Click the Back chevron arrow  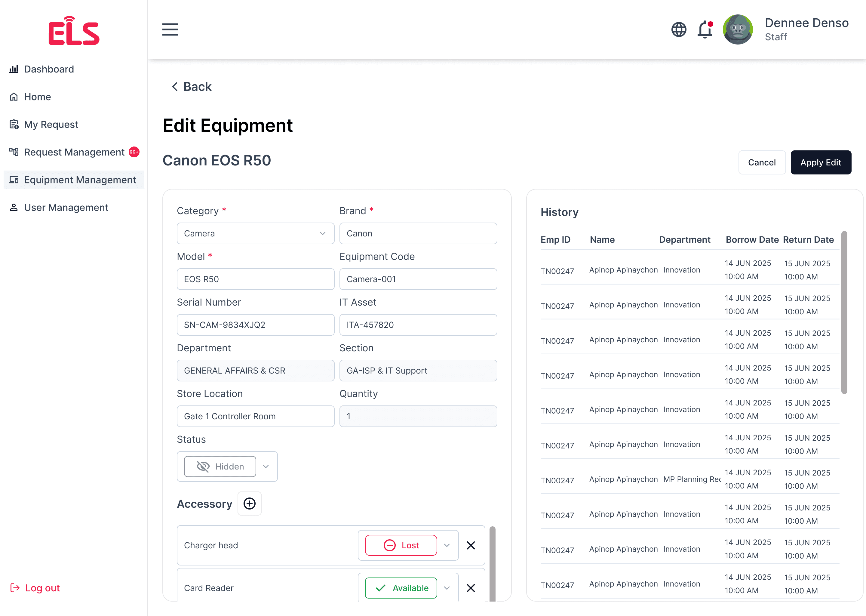[x=175, y=87]
